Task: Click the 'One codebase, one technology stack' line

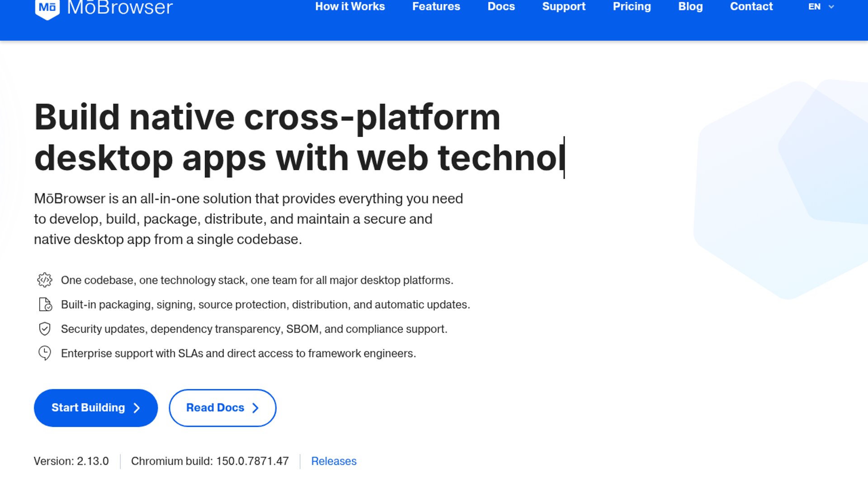Action: coord(257,280)
